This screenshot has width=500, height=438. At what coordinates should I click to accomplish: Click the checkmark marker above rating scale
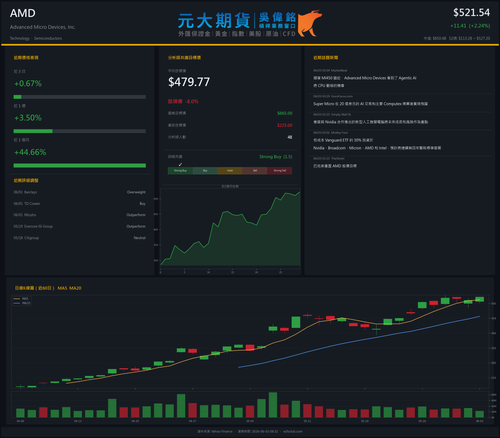[180, 164]
